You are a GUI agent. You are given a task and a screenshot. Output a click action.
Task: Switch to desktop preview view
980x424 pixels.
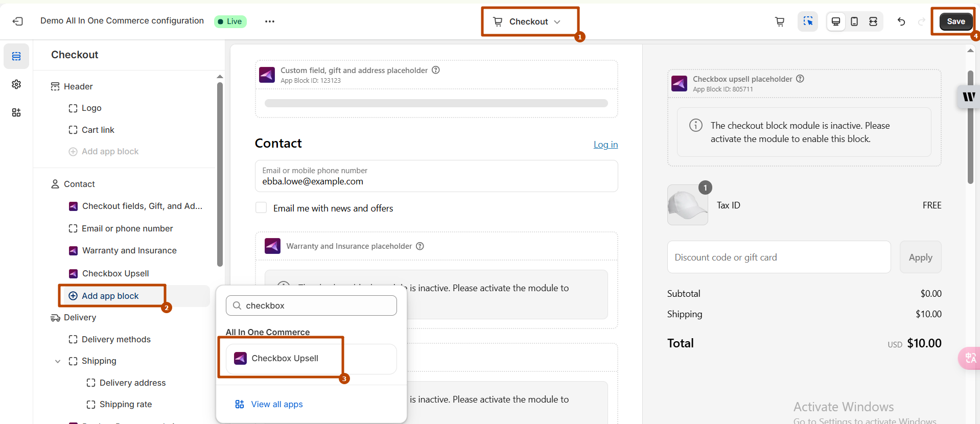tap(836, 21)
